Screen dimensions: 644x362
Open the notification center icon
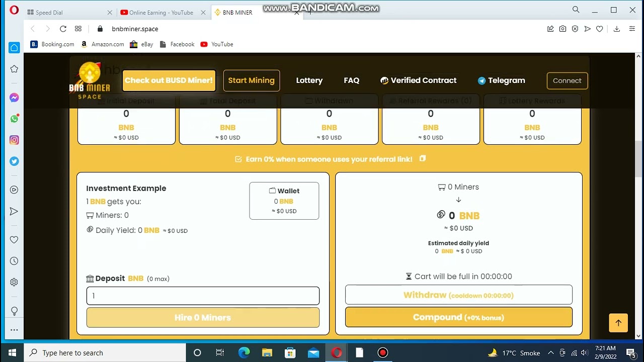pyautogui.click(x=631, y=353)
